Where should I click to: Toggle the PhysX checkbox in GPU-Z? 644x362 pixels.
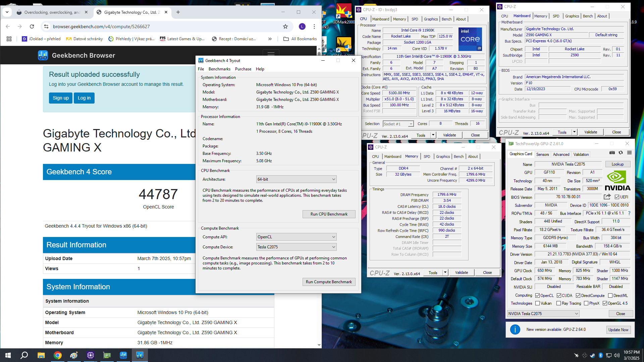(x=586, y=303)
